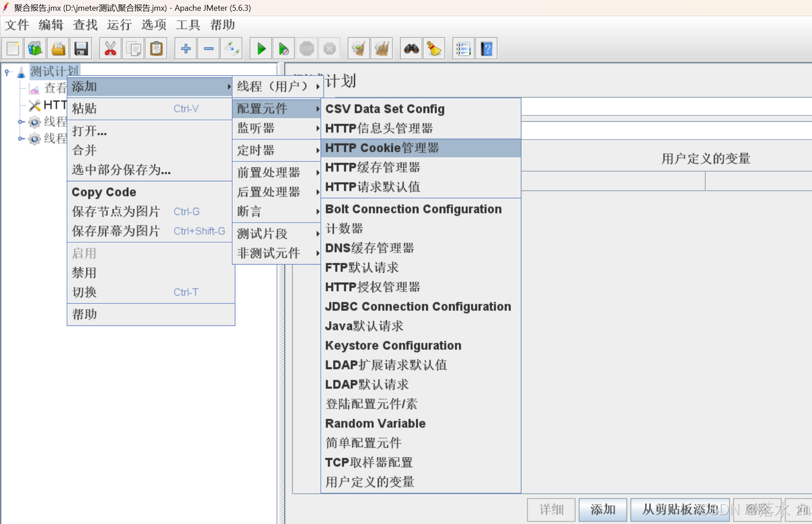The width and height of the screenshot is (812, 524).
Task: Add HTTP请求默认值 config element
Action: click(421, 187)
